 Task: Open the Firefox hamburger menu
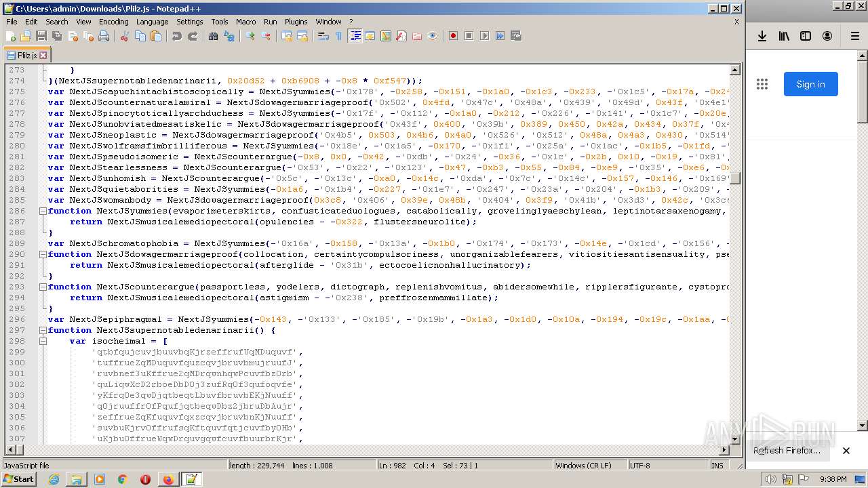854,36
